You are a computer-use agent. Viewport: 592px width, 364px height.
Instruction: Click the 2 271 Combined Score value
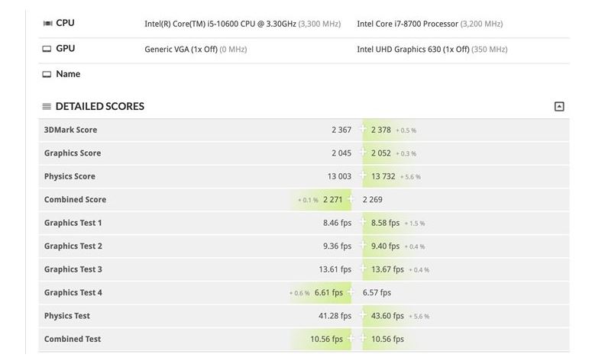pyautogui.click(x=332, y=200)
